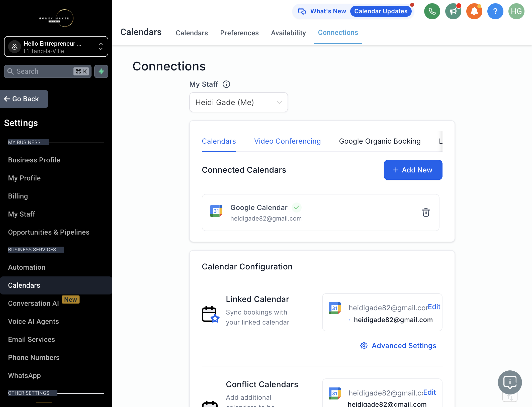Click the What's New chat icon

point(302,11)
